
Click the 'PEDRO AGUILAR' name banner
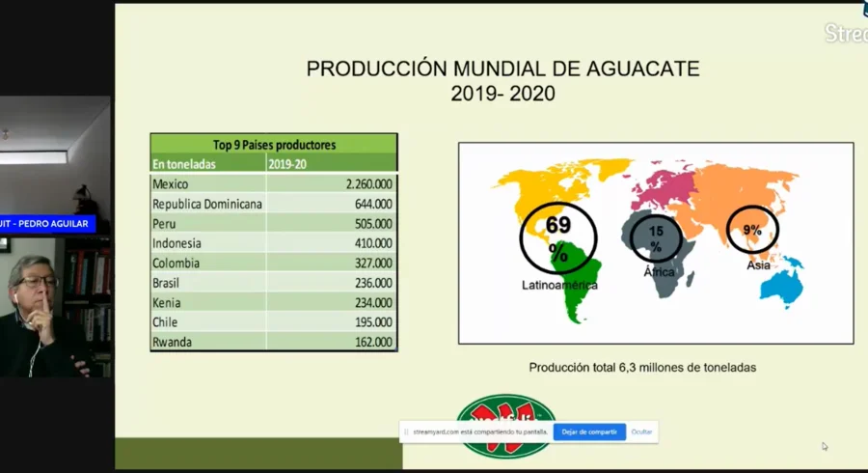click(47, 224)
